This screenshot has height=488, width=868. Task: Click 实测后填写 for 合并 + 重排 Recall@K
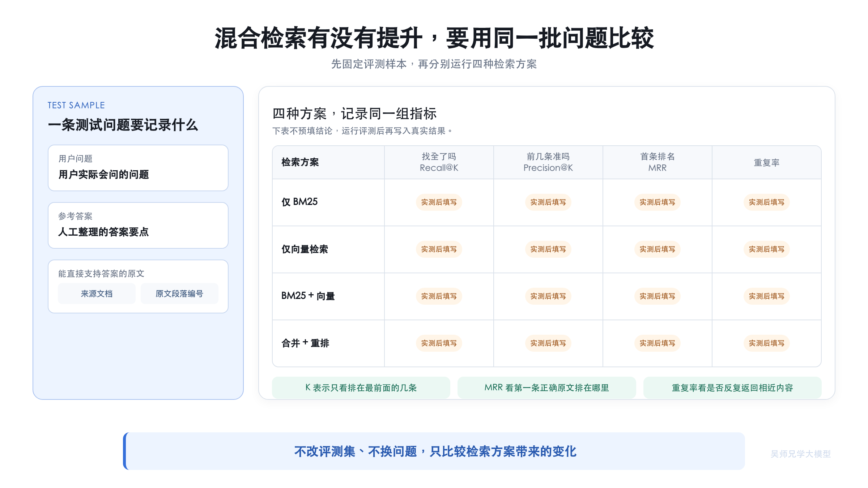439,343
